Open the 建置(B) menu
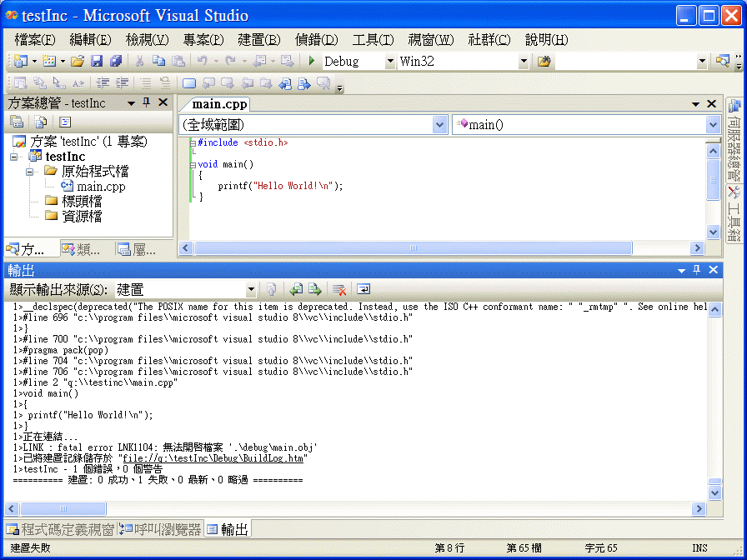The height and width of the screenshot is (560, 747). (x=259, y=40)
